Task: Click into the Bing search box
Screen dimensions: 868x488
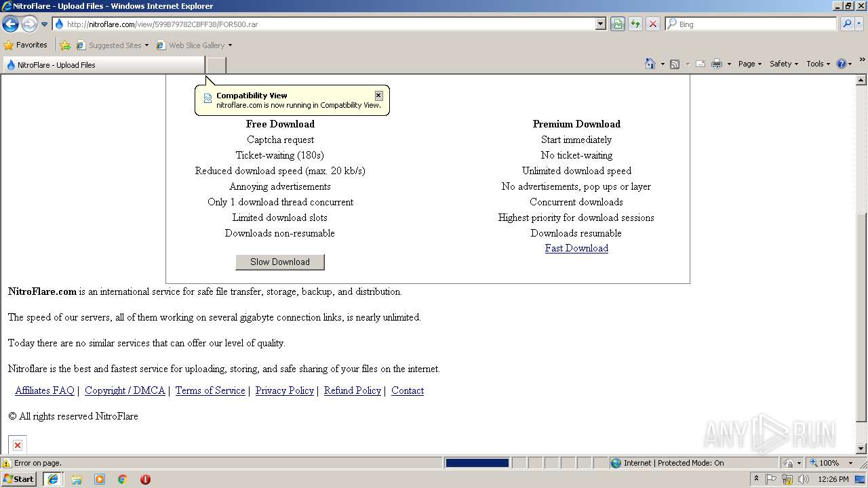Action: (751, 24)
